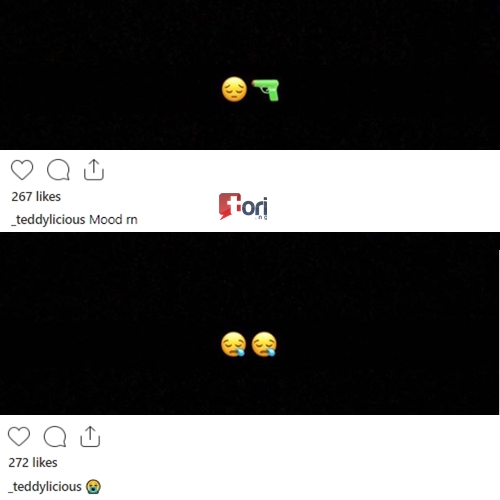
Task: Click the right sleepy face emoji
Action: coord(264,344)
